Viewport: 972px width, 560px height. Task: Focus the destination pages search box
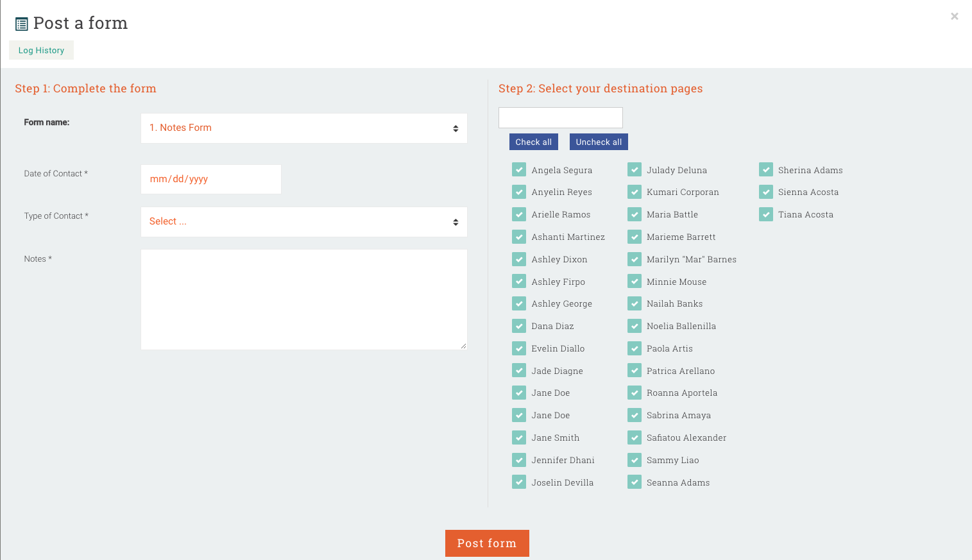pyautogui.click(x=560, y=118)
